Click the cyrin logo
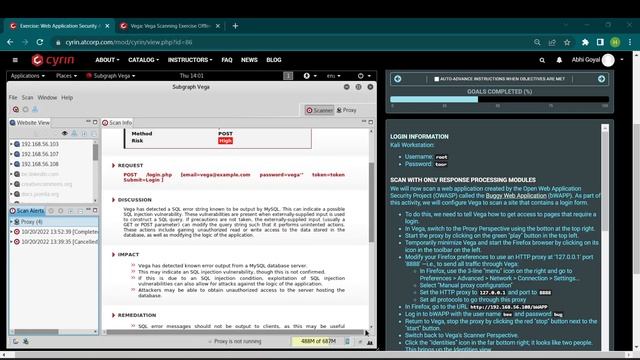The image size is (640, 360). pos(53,60)
